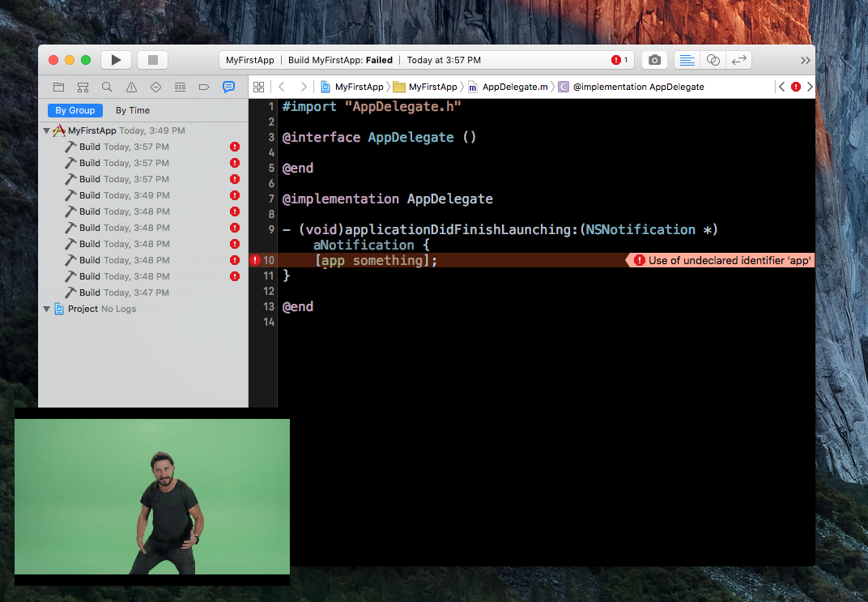Click line number 7 in gutter
This screenshot has height=602, width=868.
coord(271,199)
